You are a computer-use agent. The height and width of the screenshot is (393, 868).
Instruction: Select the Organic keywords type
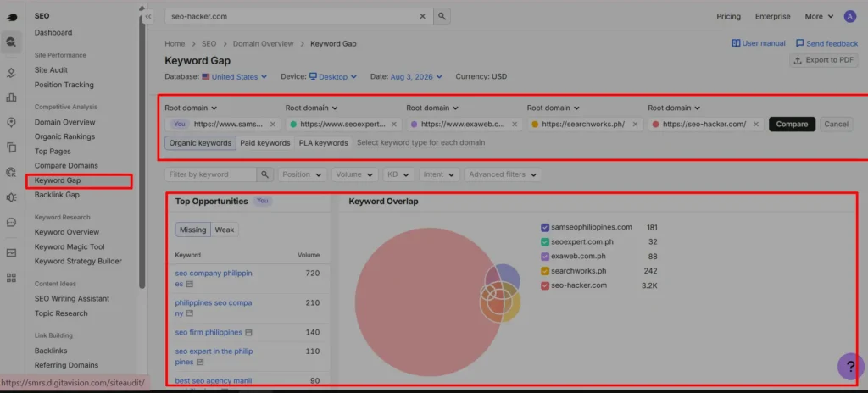[x=200, y=143]
